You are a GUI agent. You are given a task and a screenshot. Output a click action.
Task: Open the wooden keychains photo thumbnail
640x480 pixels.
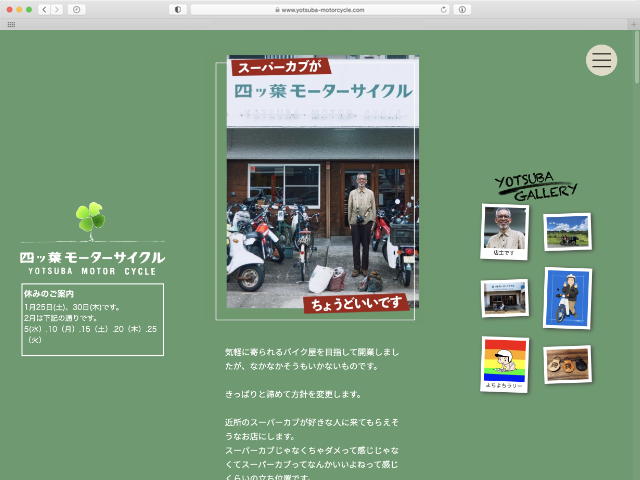(567, 364)
